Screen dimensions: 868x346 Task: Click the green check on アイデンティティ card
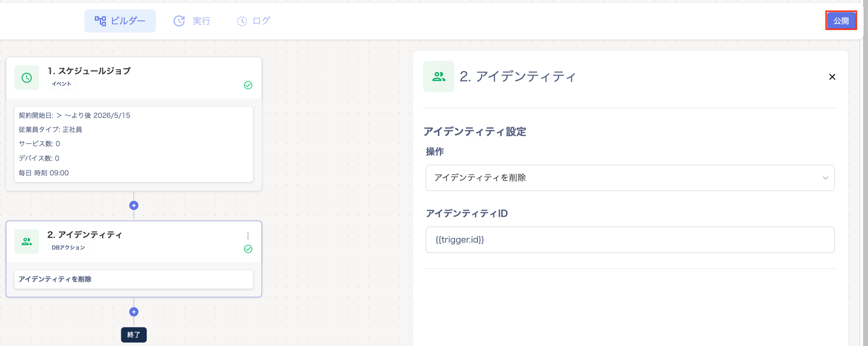248,249
